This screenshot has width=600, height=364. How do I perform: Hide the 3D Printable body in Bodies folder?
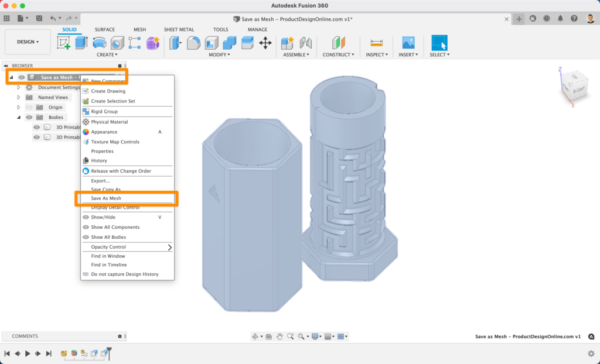tap(36, 126)
